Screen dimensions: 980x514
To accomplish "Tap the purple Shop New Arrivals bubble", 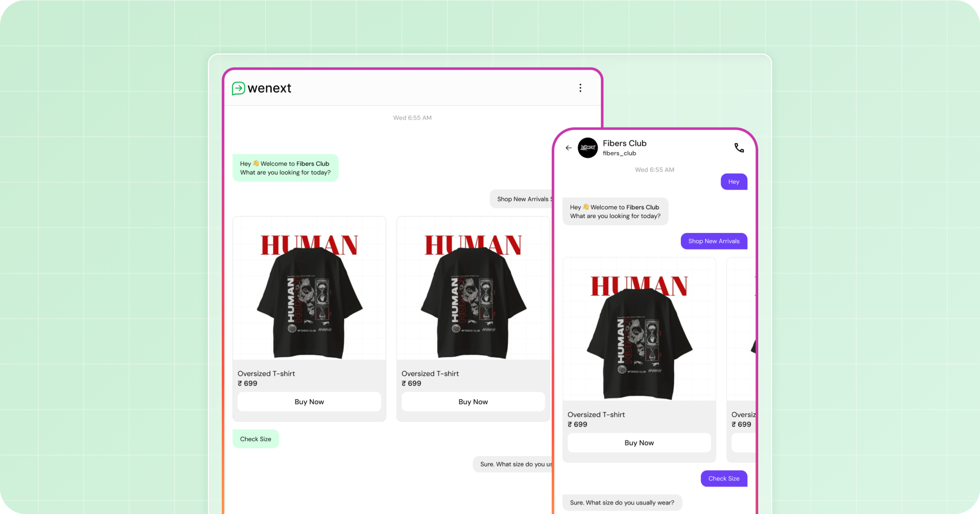I will [x=714, y=241].
